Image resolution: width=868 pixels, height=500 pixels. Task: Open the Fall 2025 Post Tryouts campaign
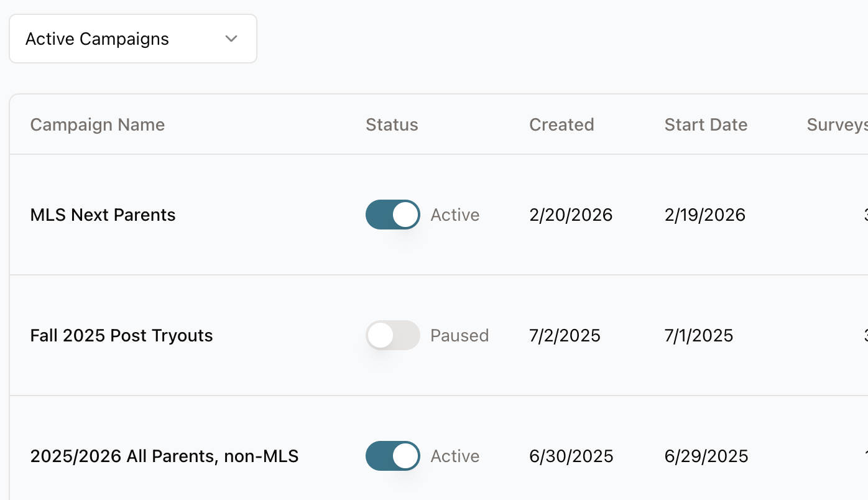pos(121,335)
